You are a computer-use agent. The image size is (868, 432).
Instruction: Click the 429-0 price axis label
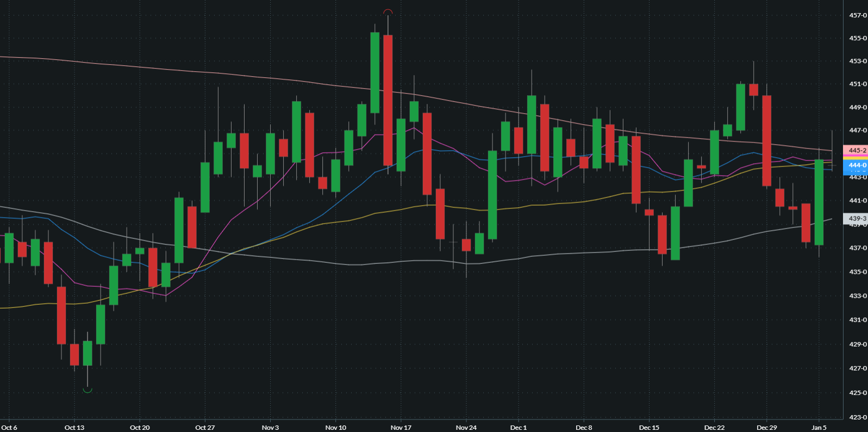(858, 344)
